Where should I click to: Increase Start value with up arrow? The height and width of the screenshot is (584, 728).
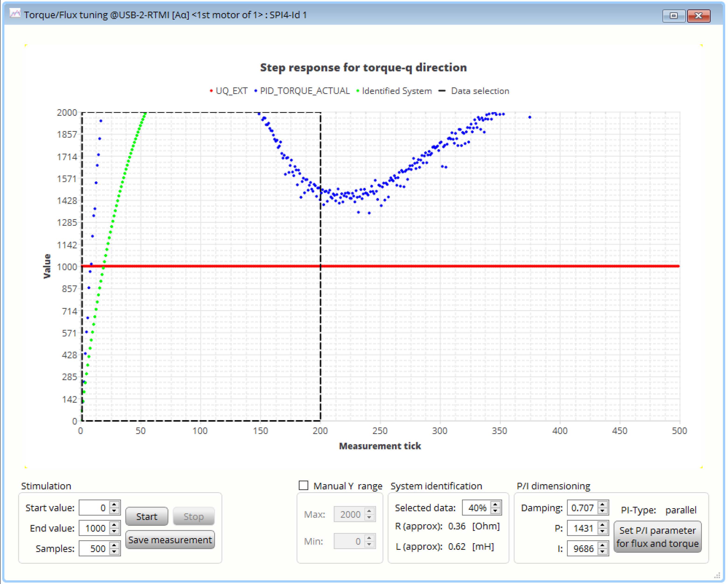(x=114, y=505)
